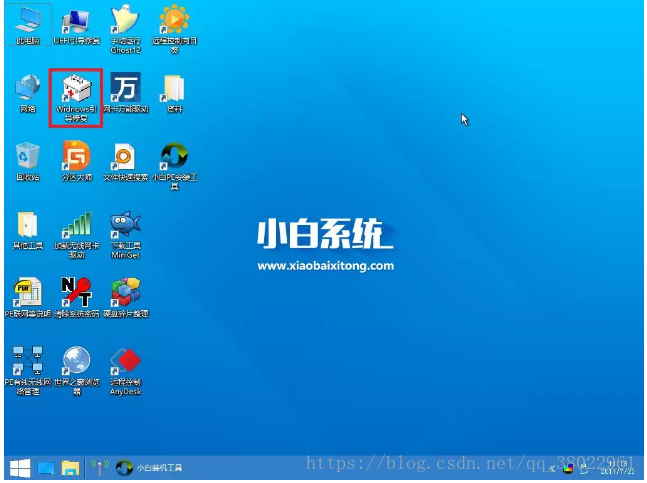Open the PE联网等说明 PDF shortcut
This screenshot has height=483, width=647.
click(28, 298)
